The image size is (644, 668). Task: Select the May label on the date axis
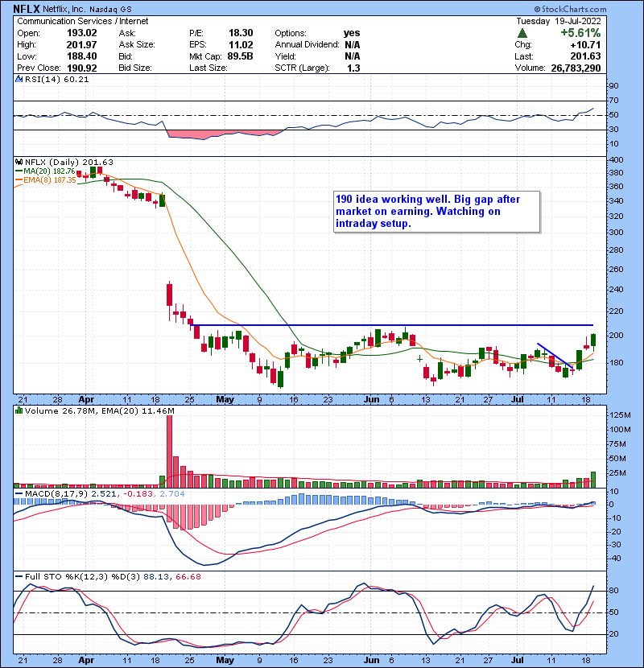tap(225, 399)
